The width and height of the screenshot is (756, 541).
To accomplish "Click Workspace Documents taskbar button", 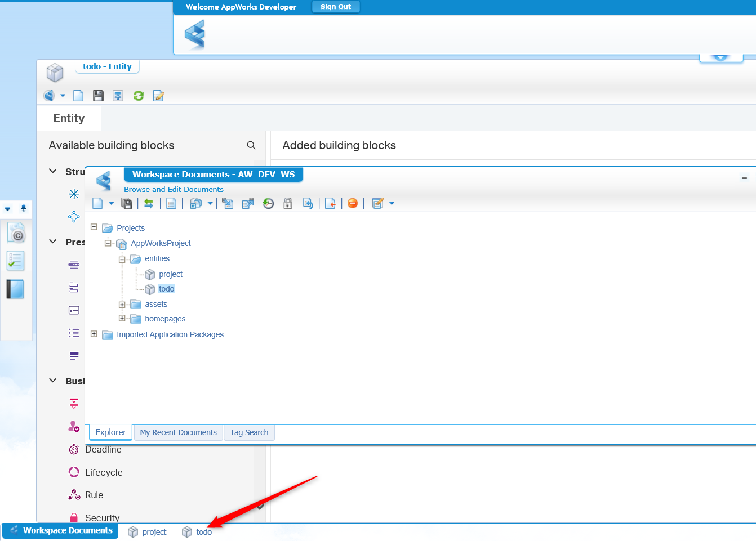I will (x=60, y=530).
